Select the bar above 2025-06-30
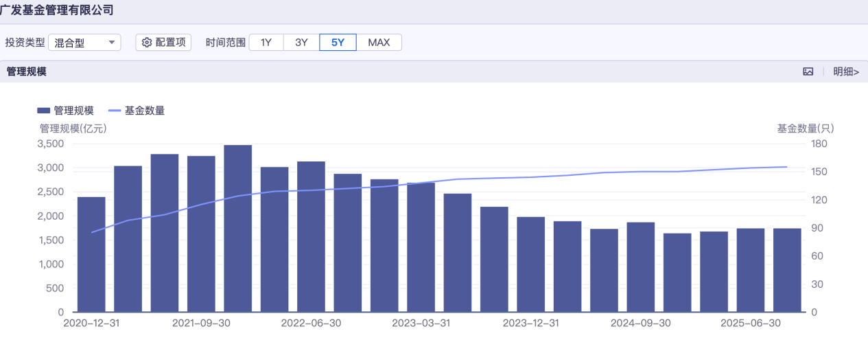Image resolution: width=868 pixels, height=338 pixels. (750, 270)
